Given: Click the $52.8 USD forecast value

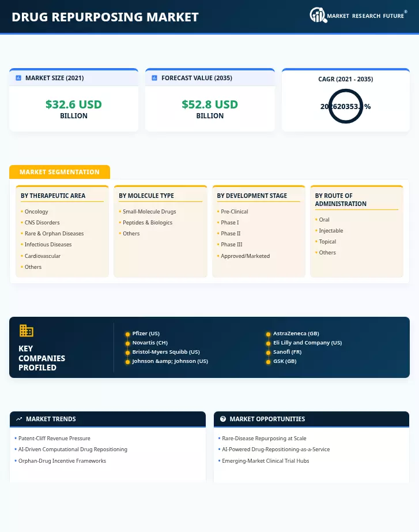Looking at the screenshot, I should tap(210, 104).
